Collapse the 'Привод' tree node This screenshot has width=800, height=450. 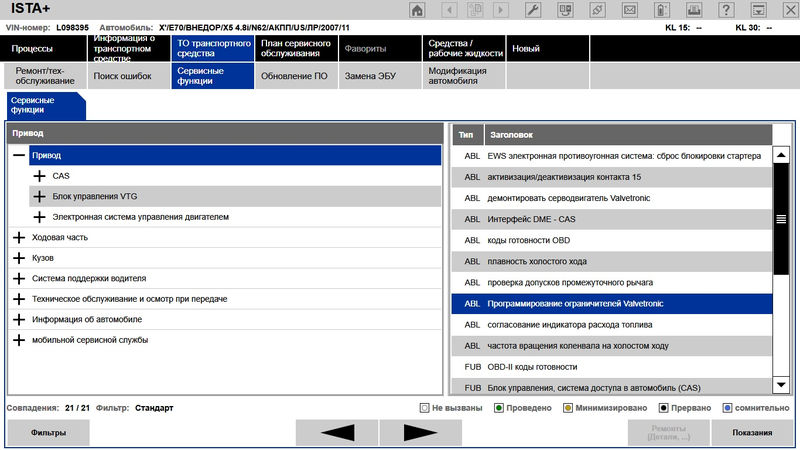click(x=19, y=156)
